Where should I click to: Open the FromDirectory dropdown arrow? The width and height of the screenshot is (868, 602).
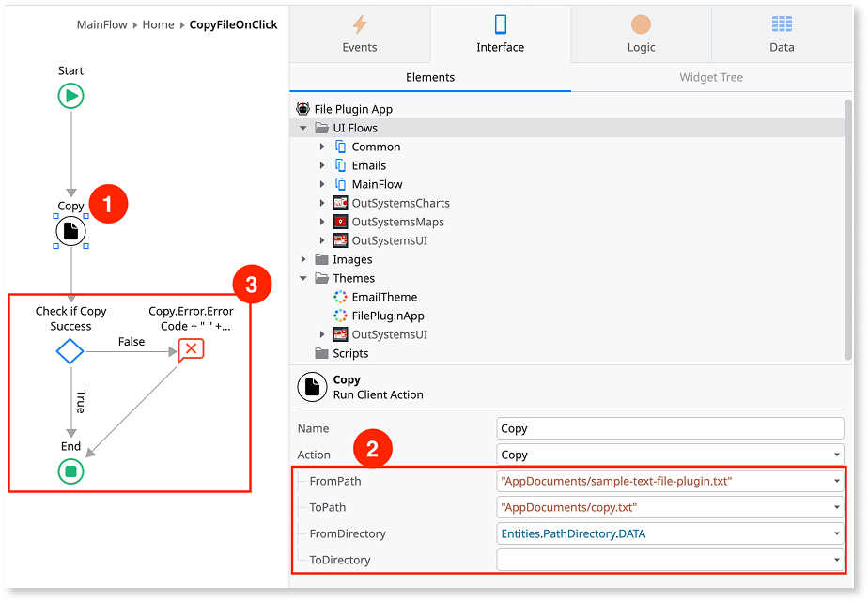point(836,533)
